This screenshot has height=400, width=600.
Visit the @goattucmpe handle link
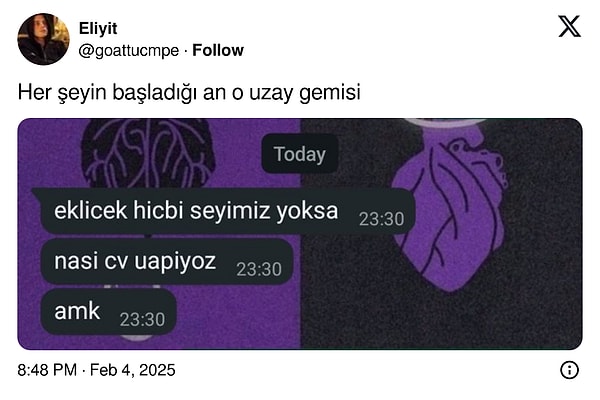tap(129, 51)
